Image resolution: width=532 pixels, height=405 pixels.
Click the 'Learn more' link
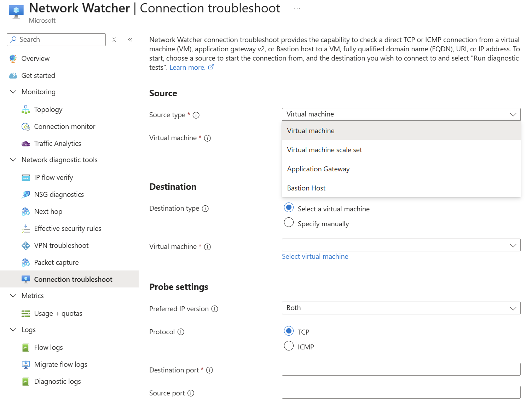tap(187, 68)
